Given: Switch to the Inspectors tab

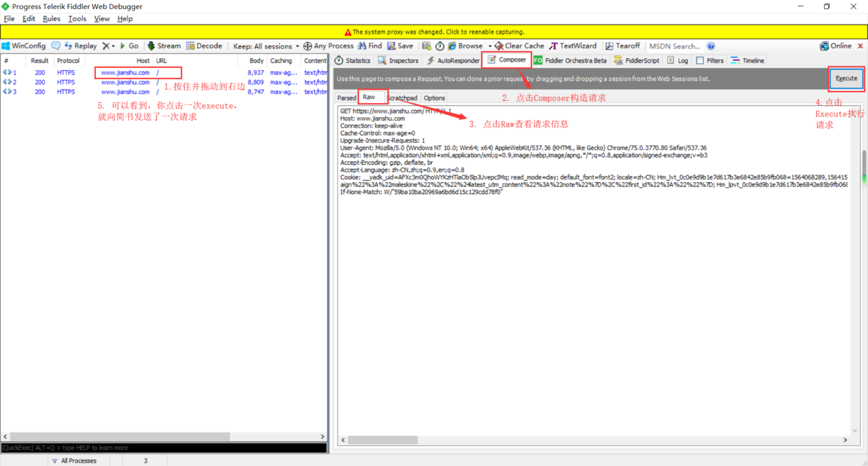Looking at the screenshot, I should 398,61.
